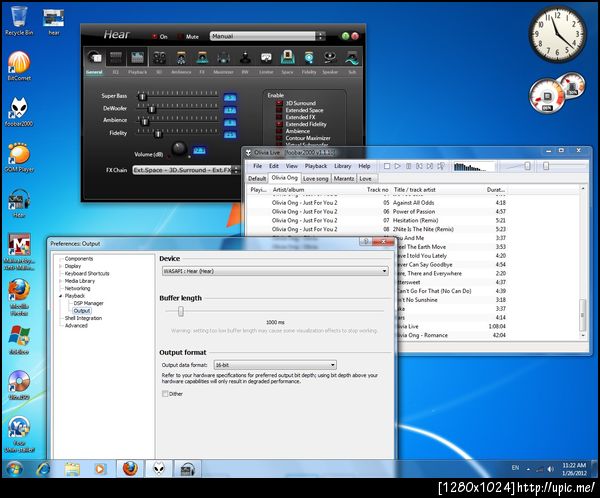The height and width of the screenshot is (498, 600).
Task: Open Internet Explorer from the taskbar
Action: pyautogui.click(x=43, y=469)
